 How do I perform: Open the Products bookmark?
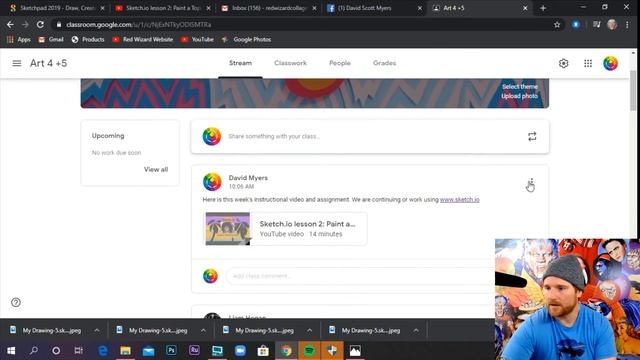coord(88,40)
